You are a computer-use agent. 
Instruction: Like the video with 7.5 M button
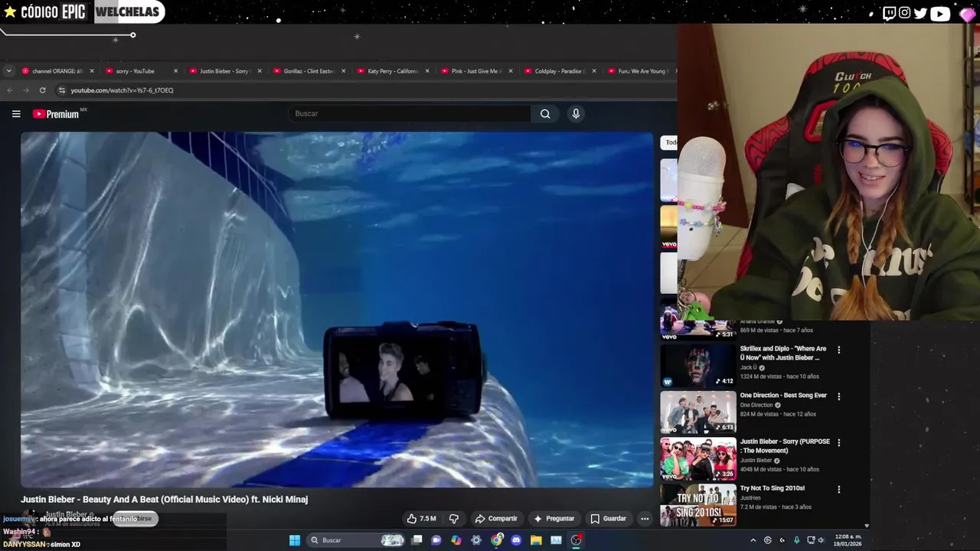point(421,519)
